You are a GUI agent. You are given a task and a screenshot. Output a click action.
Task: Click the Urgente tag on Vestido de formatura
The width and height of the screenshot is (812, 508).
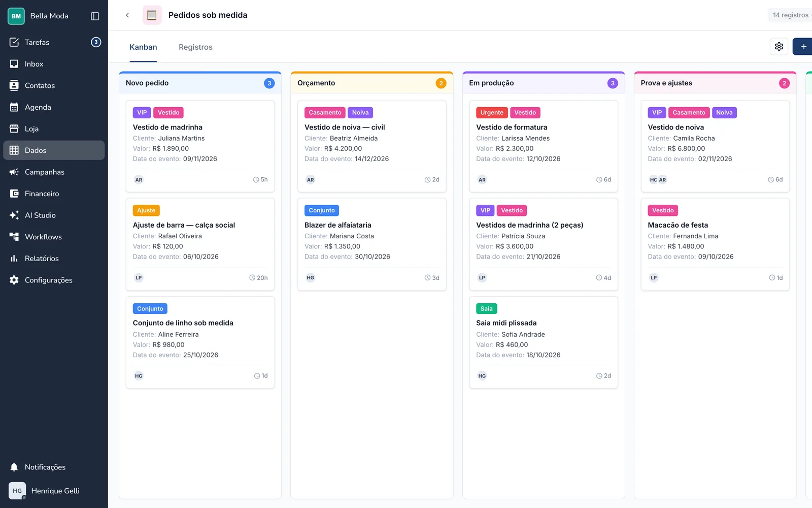coord(492,113)
